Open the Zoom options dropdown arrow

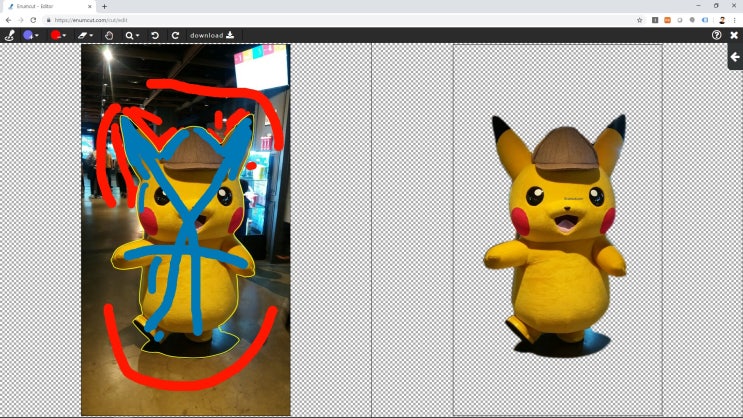coord(137,36)
